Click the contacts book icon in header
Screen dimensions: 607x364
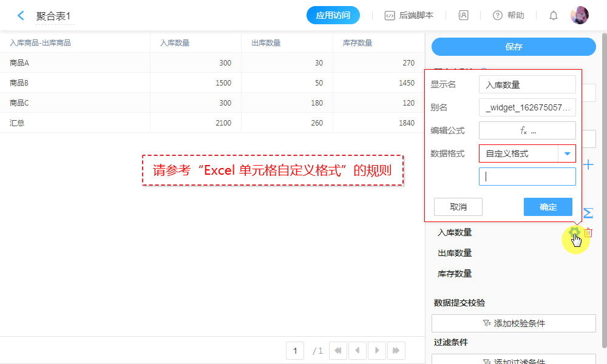(x=463, y=16)
